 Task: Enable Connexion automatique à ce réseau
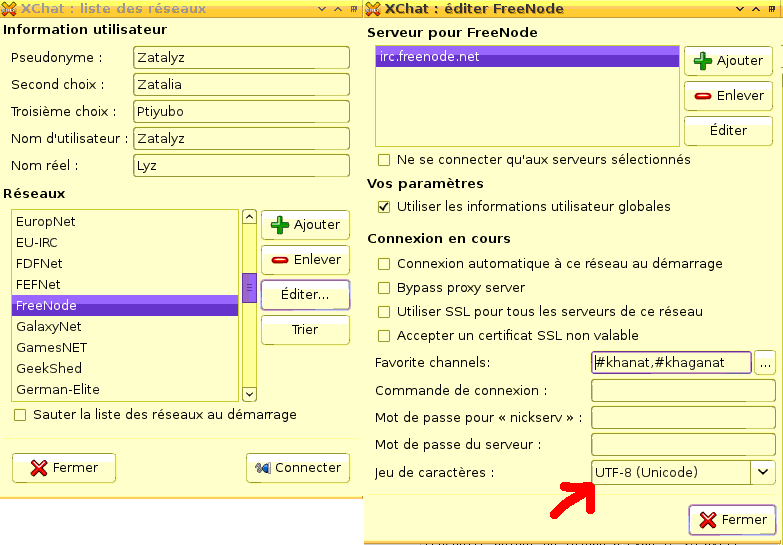click(x=384, y=264)
